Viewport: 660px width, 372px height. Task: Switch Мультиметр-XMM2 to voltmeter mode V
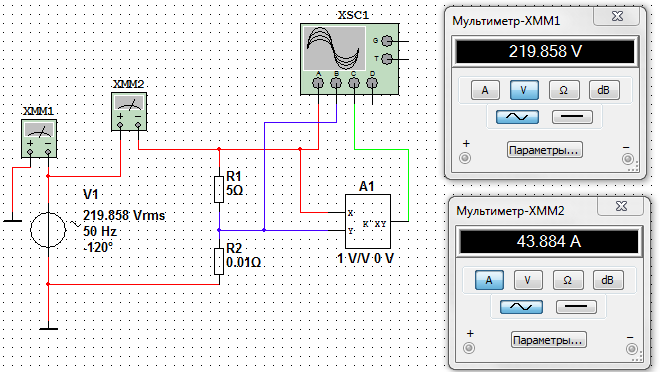pos(528,280)
